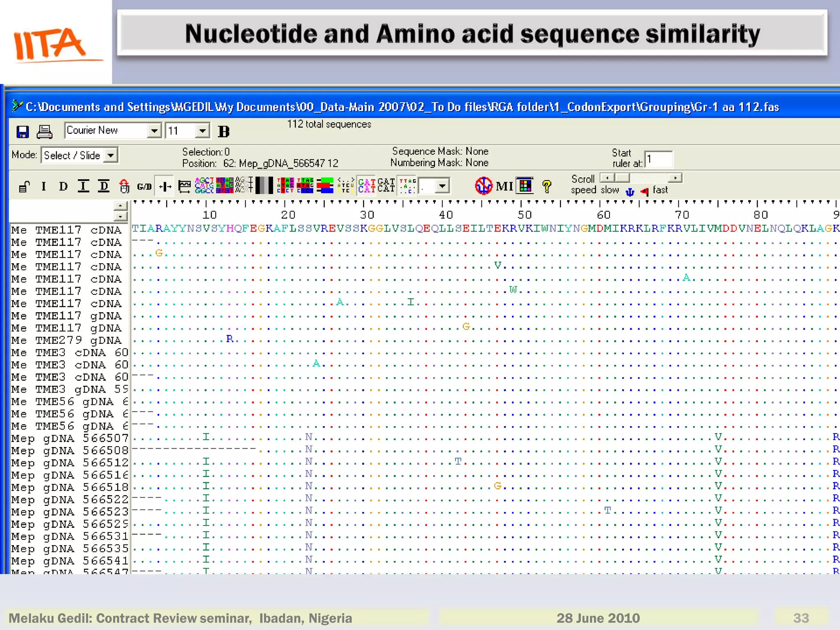Viewport: 840px width, 630px height.
Task: Click the Start ruler at input field
Action: pos(659,159)
